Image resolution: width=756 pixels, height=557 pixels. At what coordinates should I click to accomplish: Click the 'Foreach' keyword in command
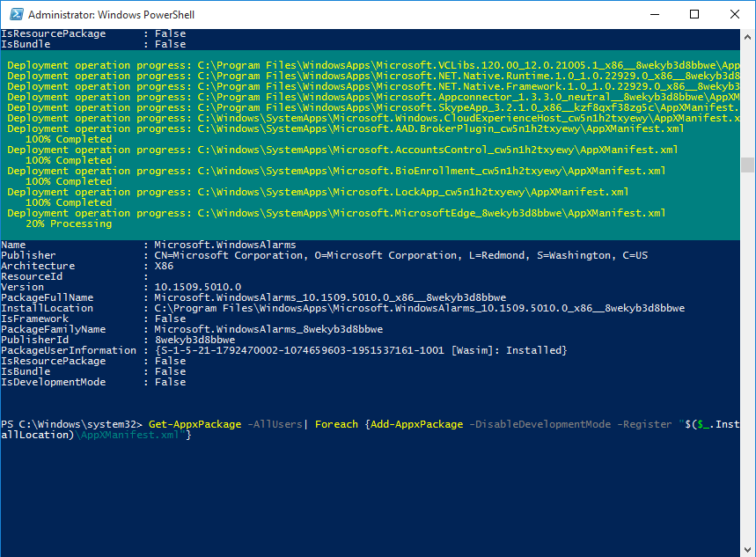click(336, 425)
